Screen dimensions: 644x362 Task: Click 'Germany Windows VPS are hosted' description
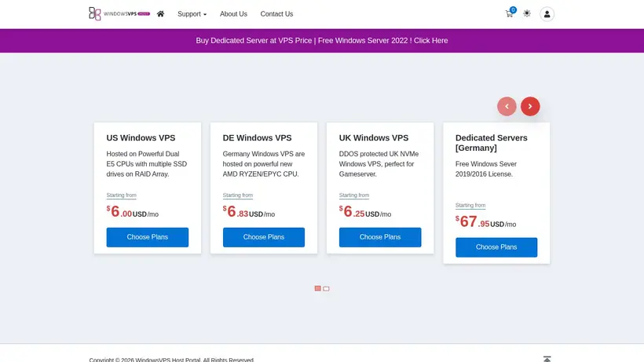[264, 164]
